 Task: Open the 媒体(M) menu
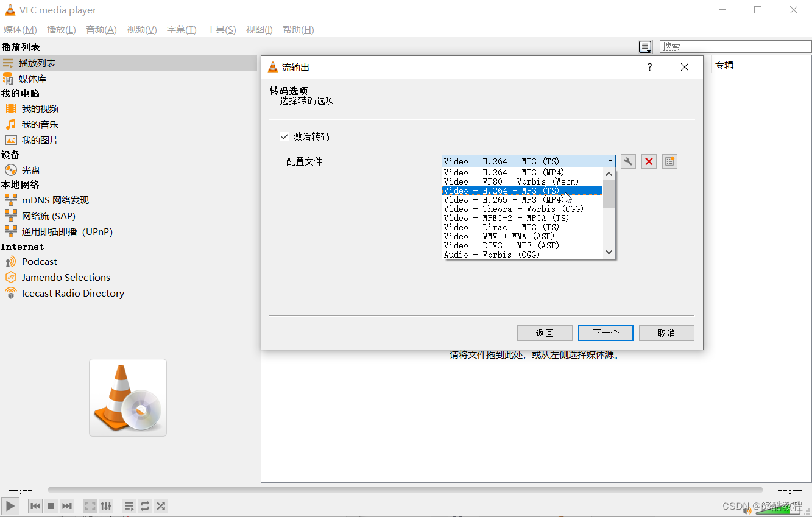tap(20, 30)
